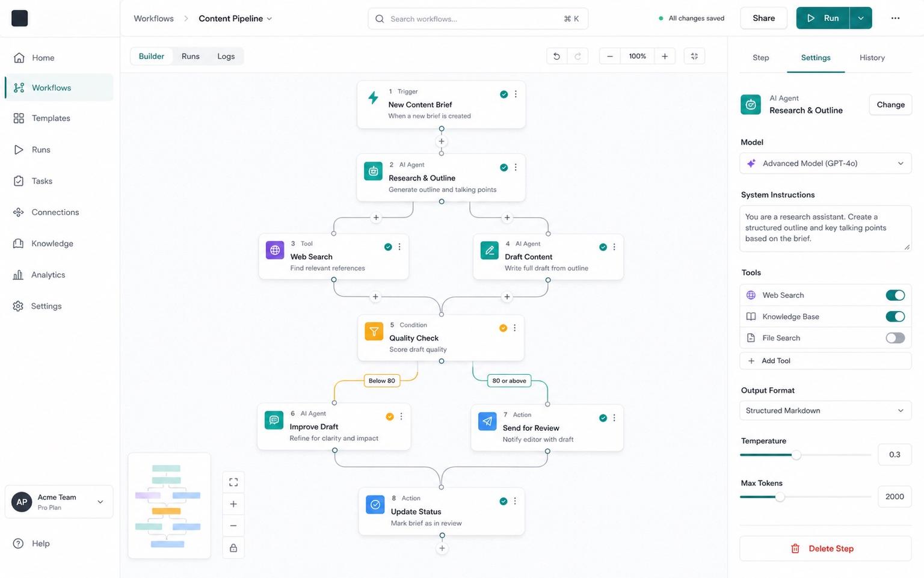924x578 pixels.
Task: Switch to the Runs canvas tab
Action: tap(191, 57)
